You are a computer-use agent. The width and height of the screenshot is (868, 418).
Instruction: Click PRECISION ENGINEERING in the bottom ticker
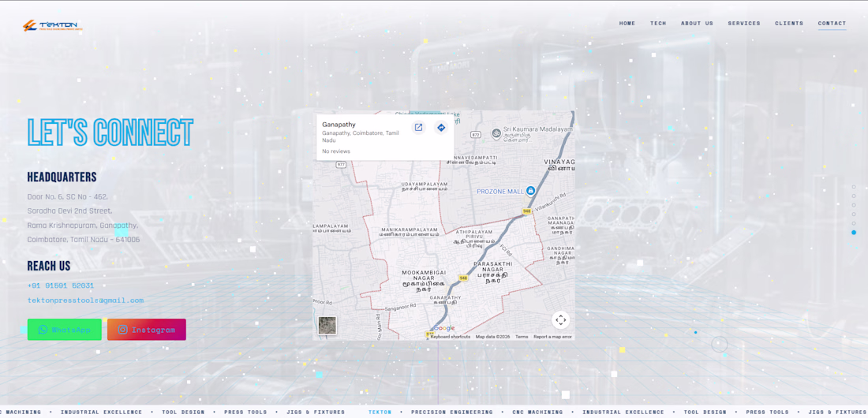451,412
